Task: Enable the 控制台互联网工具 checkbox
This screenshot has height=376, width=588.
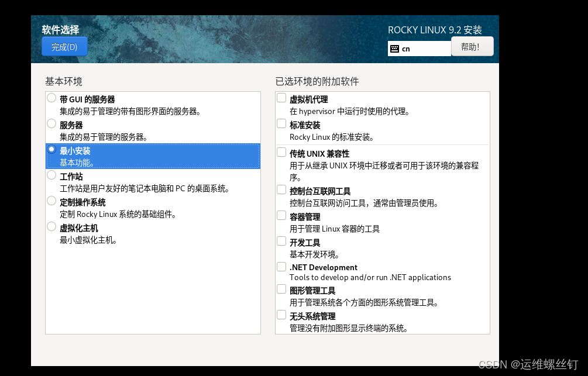Action: pyautogui.click(x=281, y=189)
